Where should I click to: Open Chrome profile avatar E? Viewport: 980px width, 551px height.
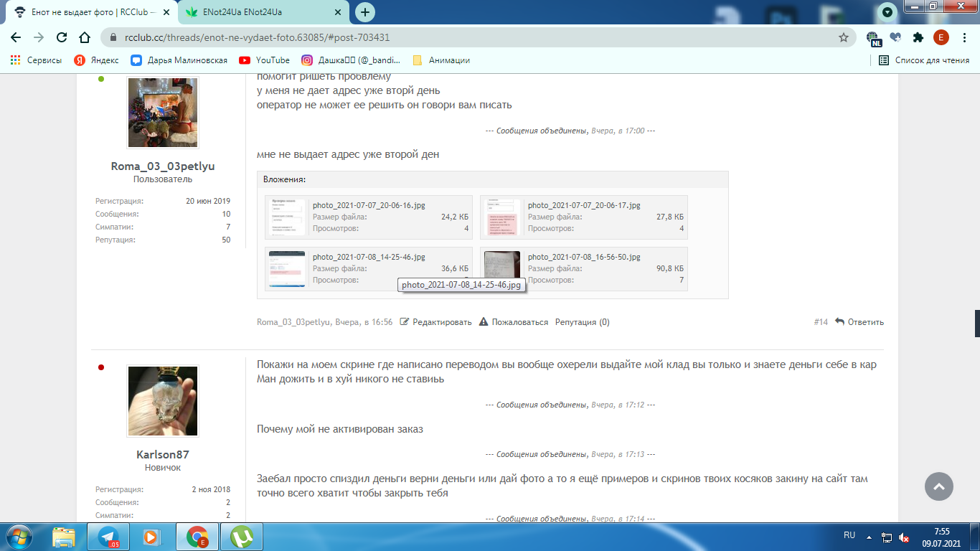[941, 37]
